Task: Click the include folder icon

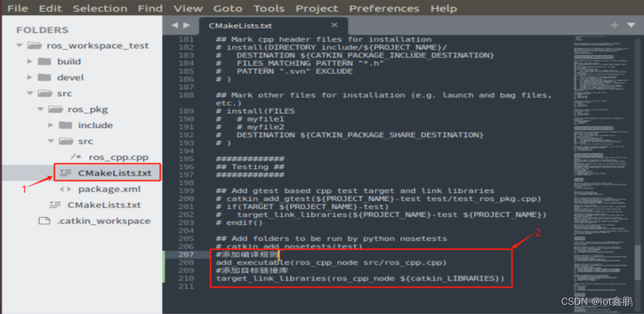Action: coord(66,125)
